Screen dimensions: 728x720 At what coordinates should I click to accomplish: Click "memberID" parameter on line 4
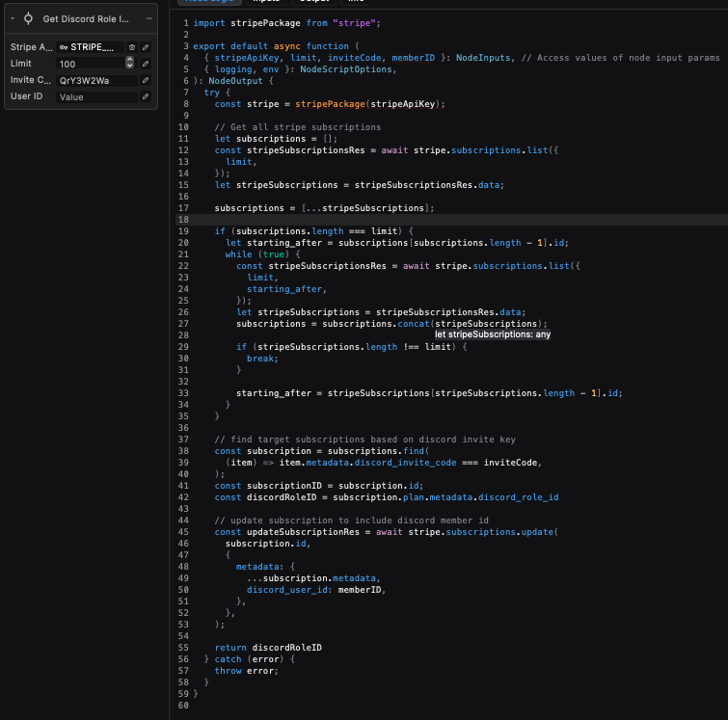click(414, 58)
